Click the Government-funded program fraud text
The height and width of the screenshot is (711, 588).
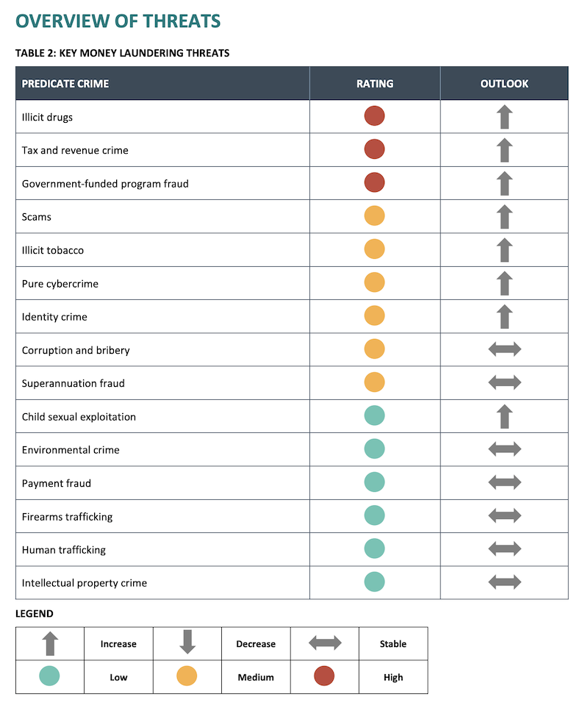[x=105, y=184]
